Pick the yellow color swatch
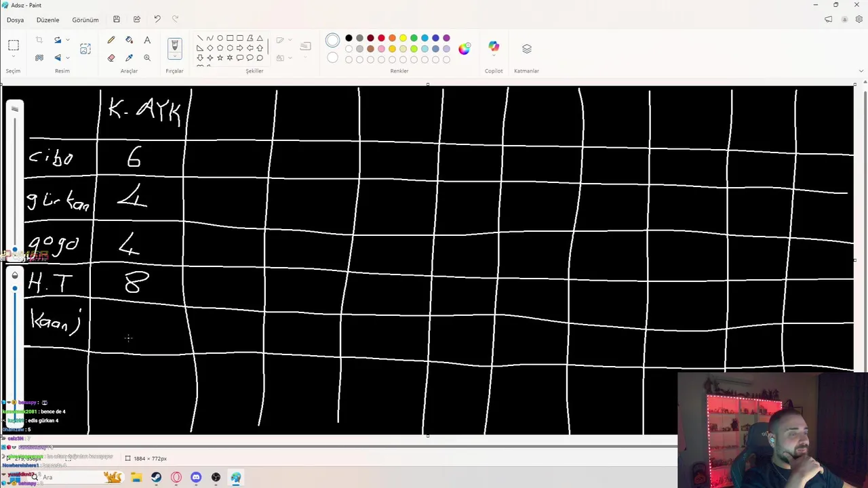 pyautogui.click(x=403, y=38)
